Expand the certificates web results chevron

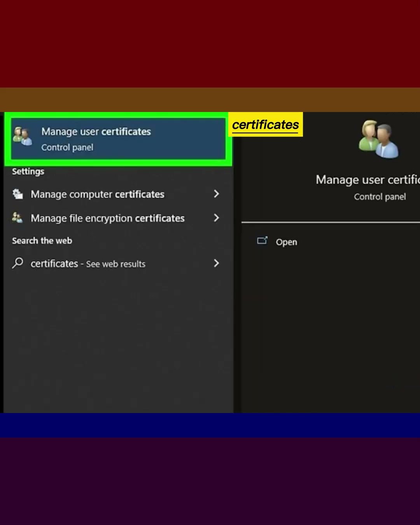click(217, 263)
